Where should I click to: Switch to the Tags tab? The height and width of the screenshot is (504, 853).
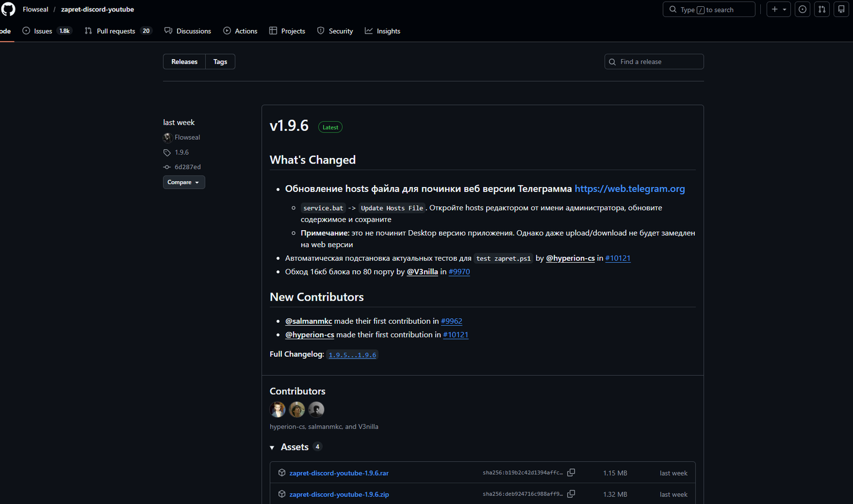(220, 62)
